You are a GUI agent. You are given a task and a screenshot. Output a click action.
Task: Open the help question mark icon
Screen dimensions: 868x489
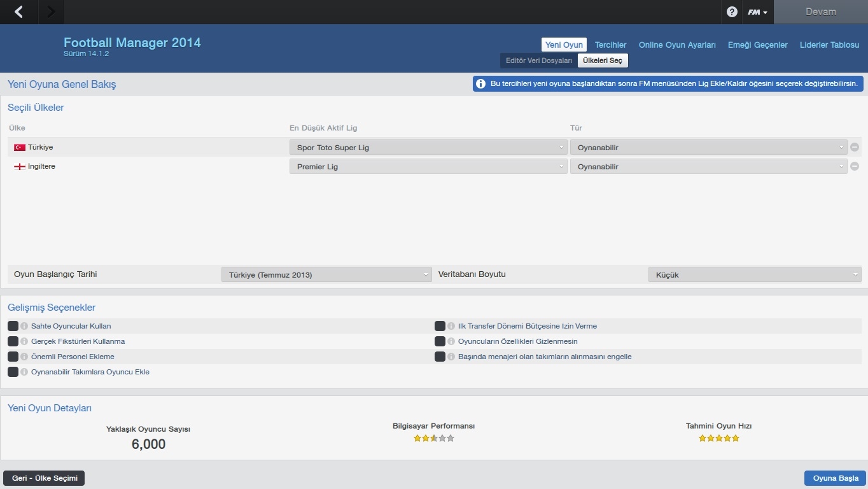point(732,12)
